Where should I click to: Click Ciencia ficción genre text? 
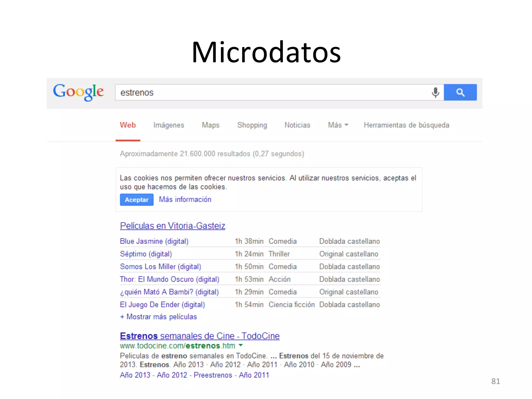pos(292,305)
